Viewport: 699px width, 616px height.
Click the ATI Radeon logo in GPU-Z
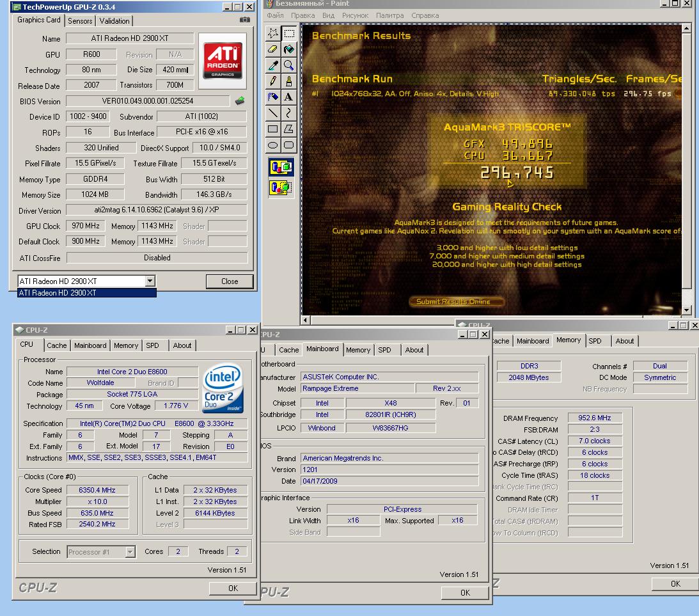pyautogui.click(x=223, y=59)
